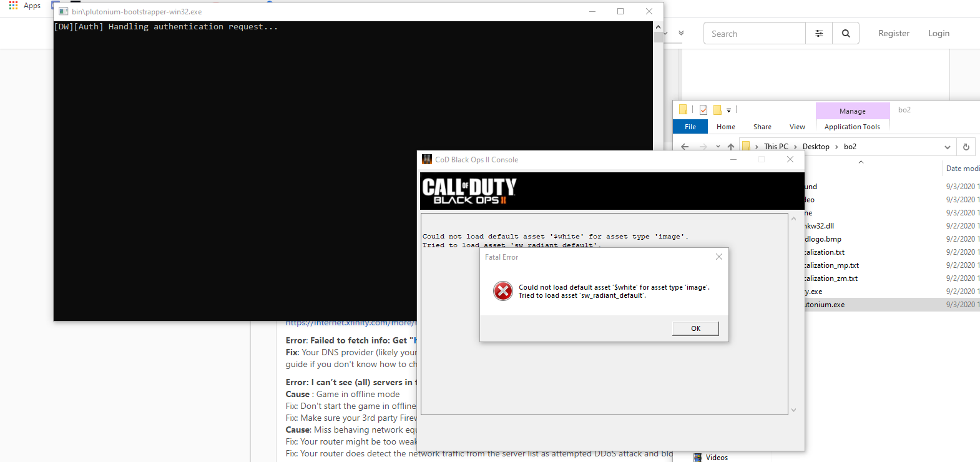Switch to the Share ribbon tab

coord(762,127)
